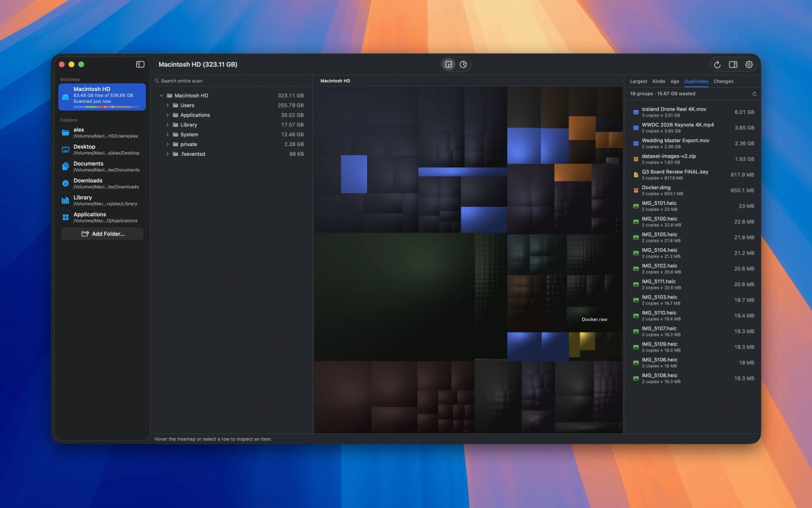
Task: Click the Macintosh HD treemap breadcrumb
Action: tap(335, 81)
